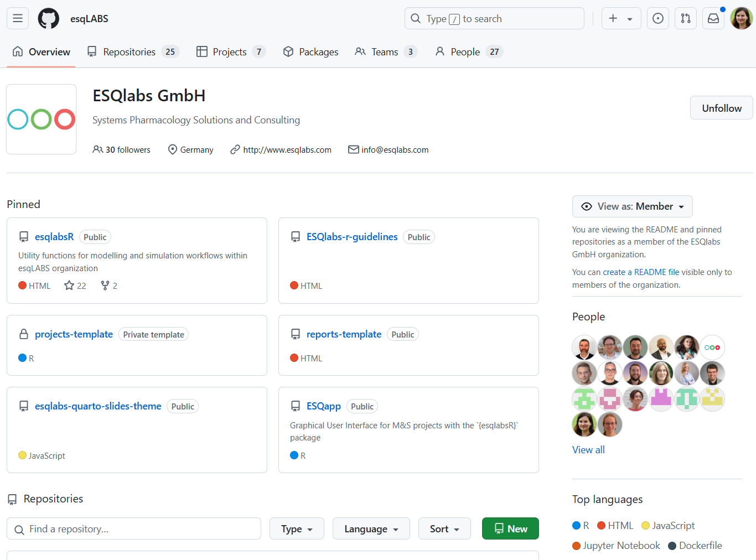Click the Unfollow button
The image size is (756, 560).
(721, 108)
